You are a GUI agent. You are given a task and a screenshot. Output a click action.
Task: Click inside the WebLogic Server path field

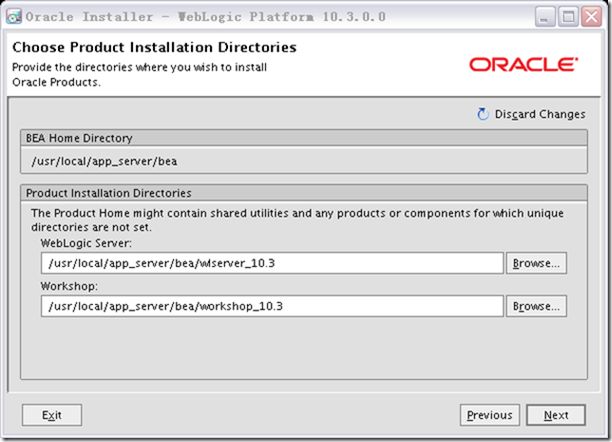[272, 263]
